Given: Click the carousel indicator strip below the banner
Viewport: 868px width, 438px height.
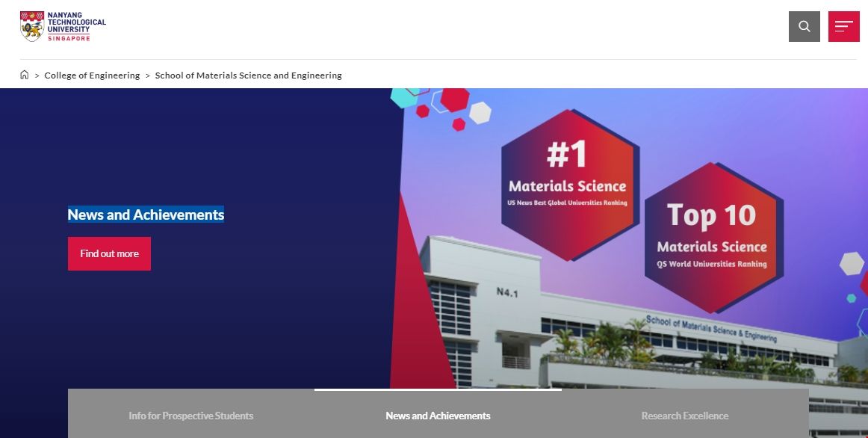Looking at the screenshot, I should click(437, 389).
